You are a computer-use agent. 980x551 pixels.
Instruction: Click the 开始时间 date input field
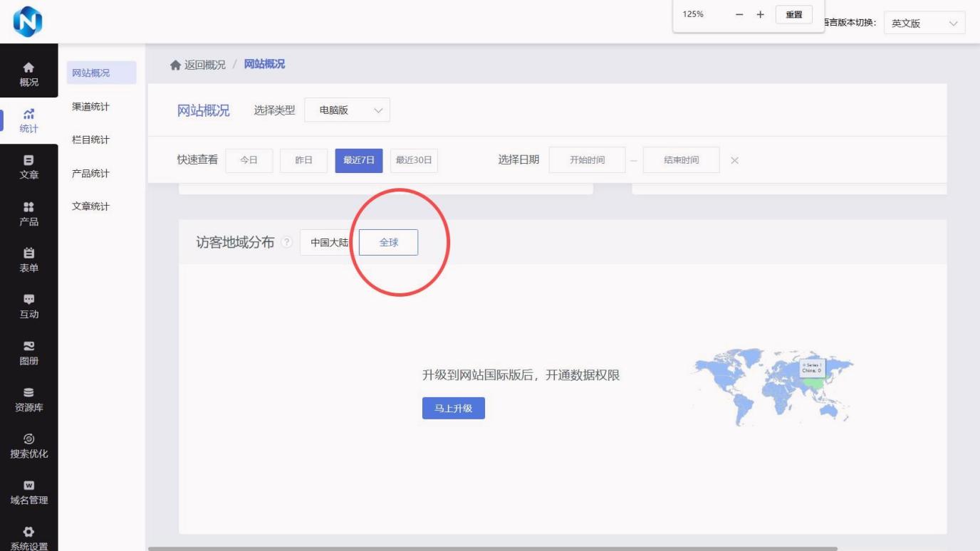[587, 160]
